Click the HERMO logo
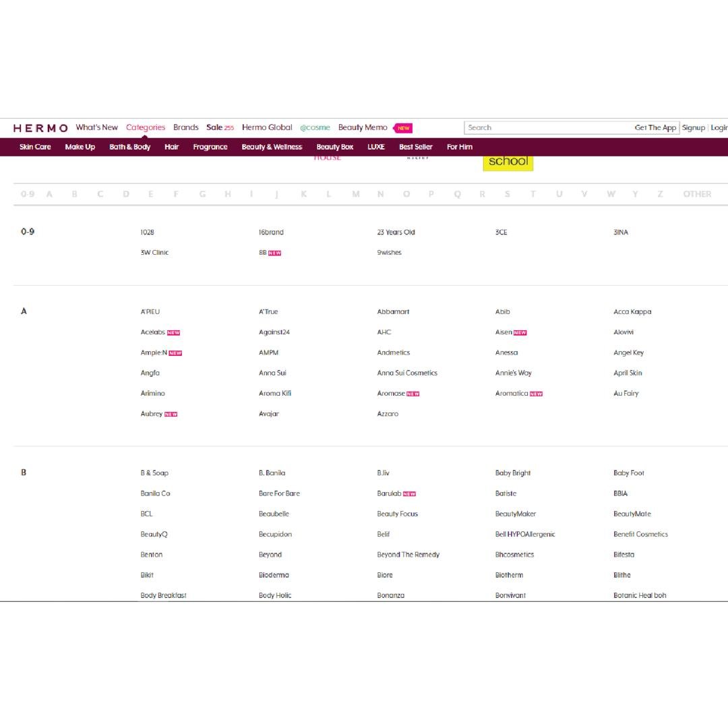The width and height of the screenshot is (728, 728). 40,128
